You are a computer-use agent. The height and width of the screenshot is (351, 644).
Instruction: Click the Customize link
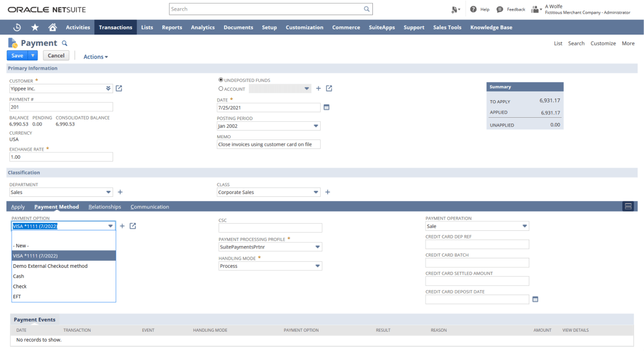[x=603, y=43]
